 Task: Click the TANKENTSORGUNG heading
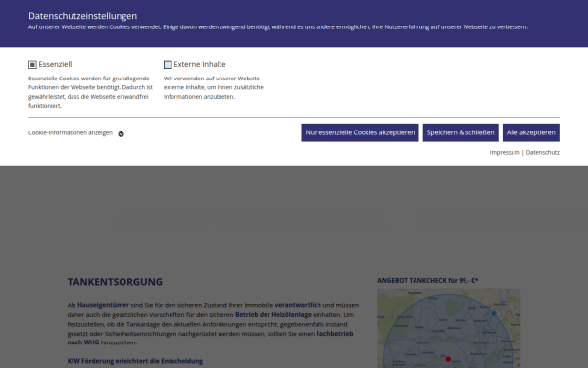click(115, 282)
